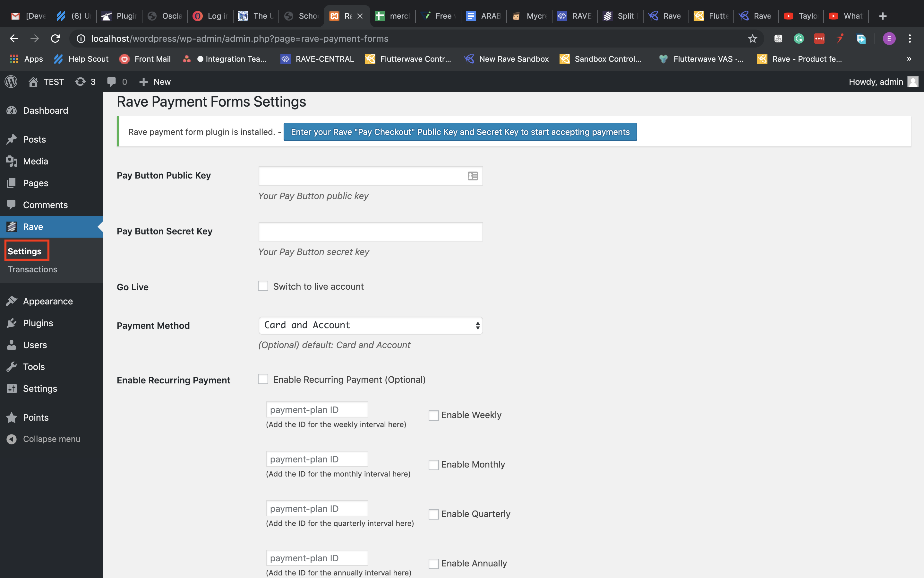
Task: Open the Integration Tea... bookmark
Action: 225,59
